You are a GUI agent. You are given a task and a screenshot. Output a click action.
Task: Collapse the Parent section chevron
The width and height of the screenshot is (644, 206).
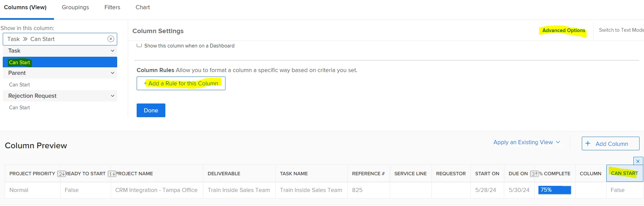pyautogui.click(x=112, y=73)
